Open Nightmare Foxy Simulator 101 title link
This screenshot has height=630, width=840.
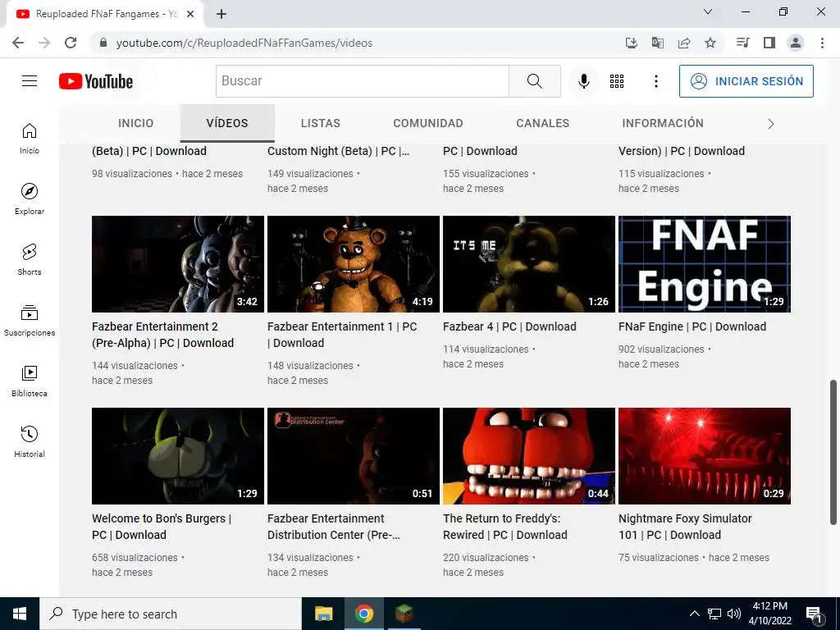[685, 527]
